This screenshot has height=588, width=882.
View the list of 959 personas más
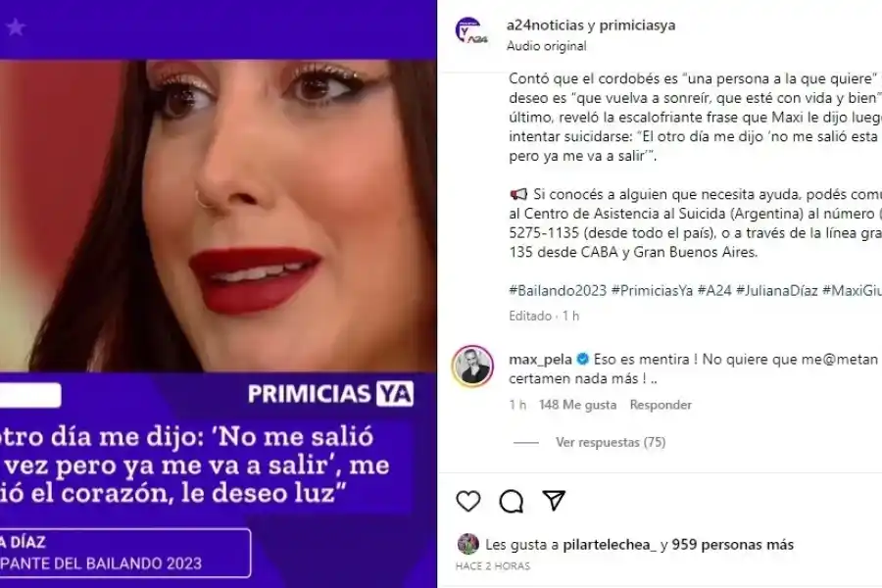[732, 545]
